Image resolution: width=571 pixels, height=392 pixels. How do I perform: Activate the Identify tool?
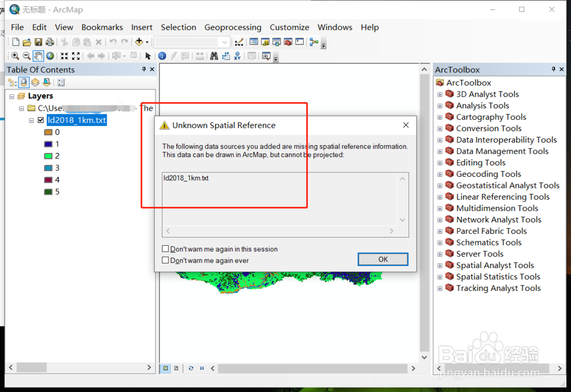[162, 56]
